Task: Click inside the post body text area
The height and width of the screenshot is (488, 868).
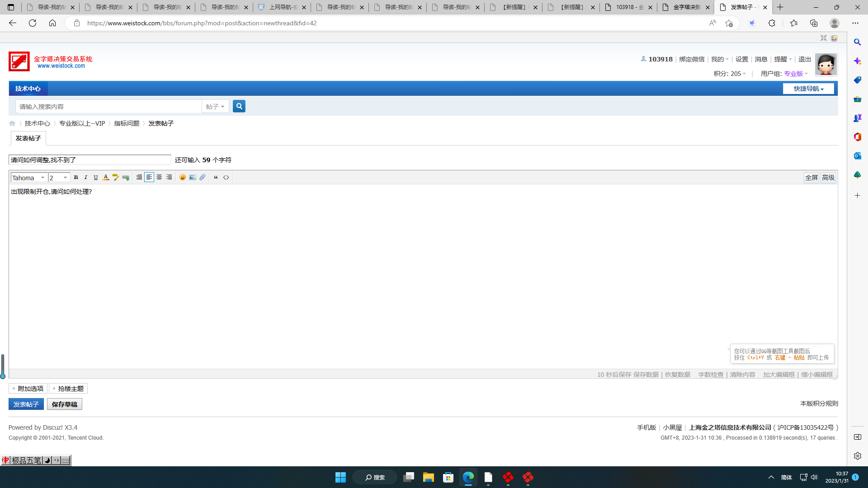Action: point(423,276)
